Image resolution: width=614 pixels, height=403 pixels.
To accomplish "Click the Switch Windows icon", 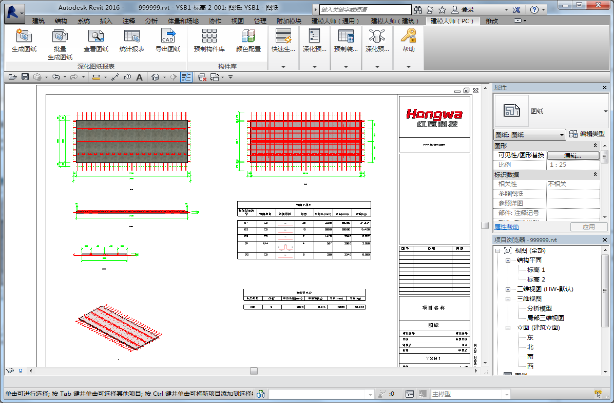I will [x=215, y=77].
